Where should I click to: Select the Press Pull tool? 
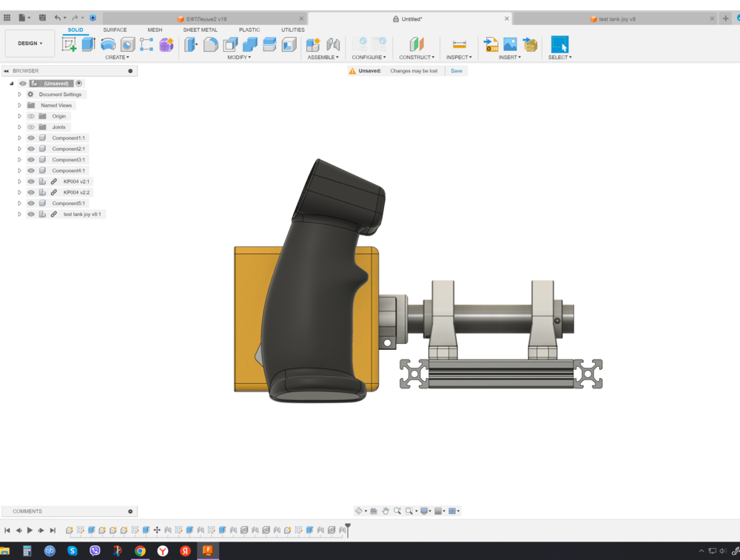pos(190,43)
